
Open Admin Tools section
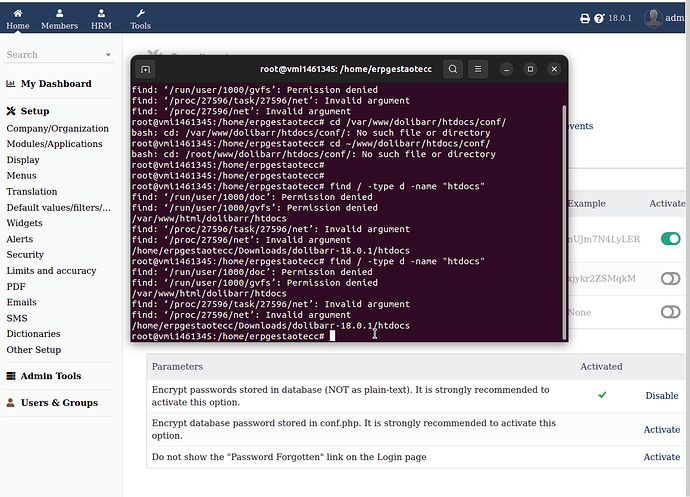pos(51,376)
